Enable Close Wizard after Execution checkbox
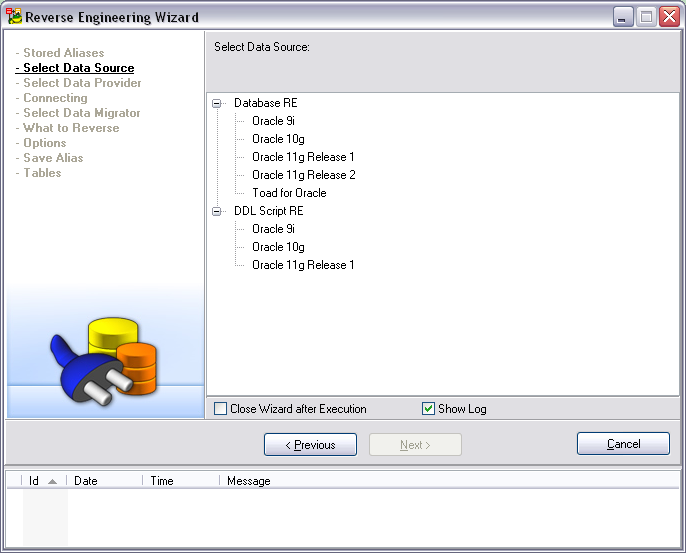The height and width of the screenshot is (553, 686). point(220,409)
